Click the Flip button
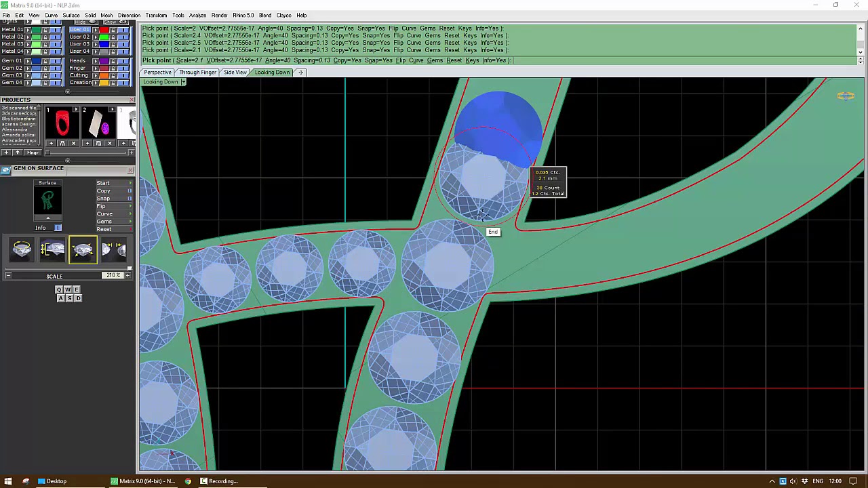This screenshot has width=868, height=488. (113, 206)
